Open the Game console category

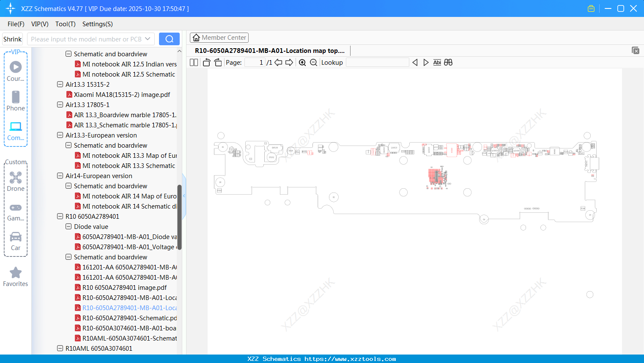click(16, 212)
